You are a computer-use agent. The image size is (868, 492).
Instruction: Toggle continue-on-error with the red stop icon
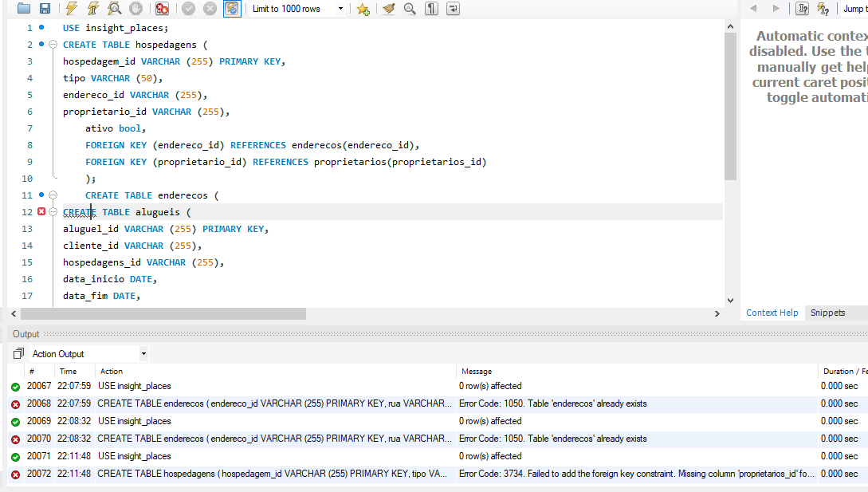[x=162, y=8]
